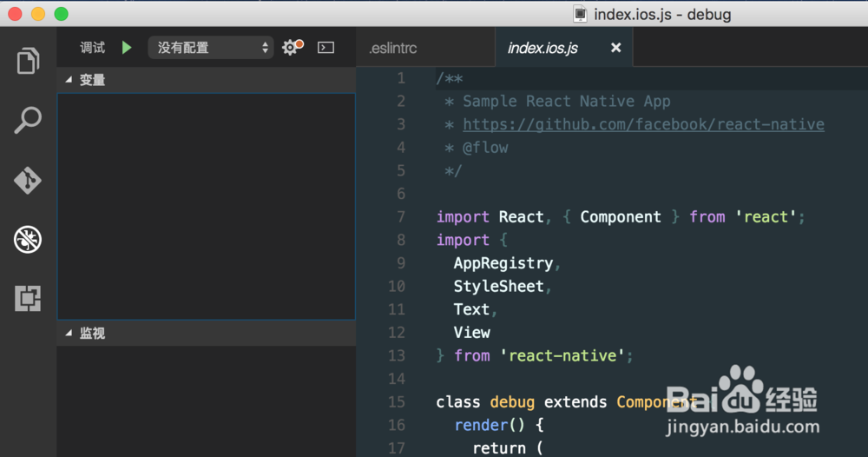Start debugging with green play button
The width and height of the screenshot is (868, 457).
point(127,48)
